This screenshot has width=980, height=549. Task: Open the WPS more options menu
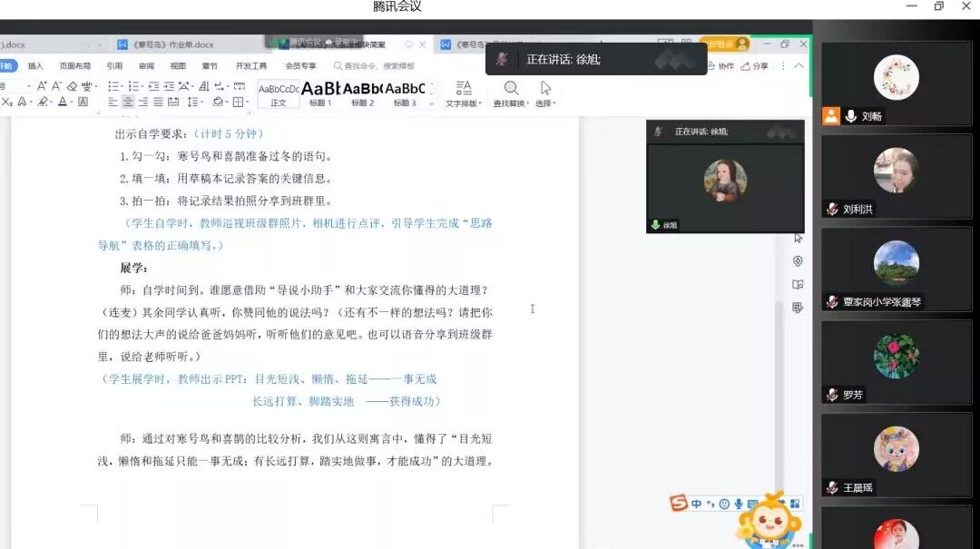(782, 65)
